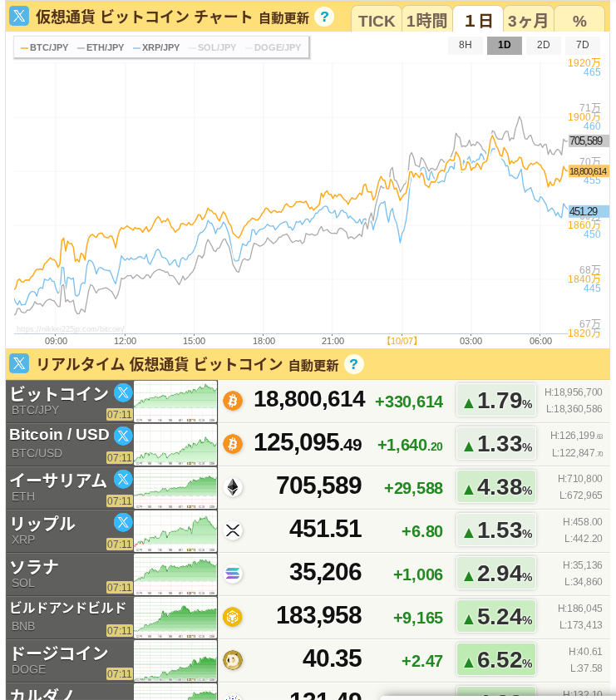Click the orange Bitcoin coin icon for BTC/JPY
Viewport: 616px width, 700px height.
coord(232,401)
